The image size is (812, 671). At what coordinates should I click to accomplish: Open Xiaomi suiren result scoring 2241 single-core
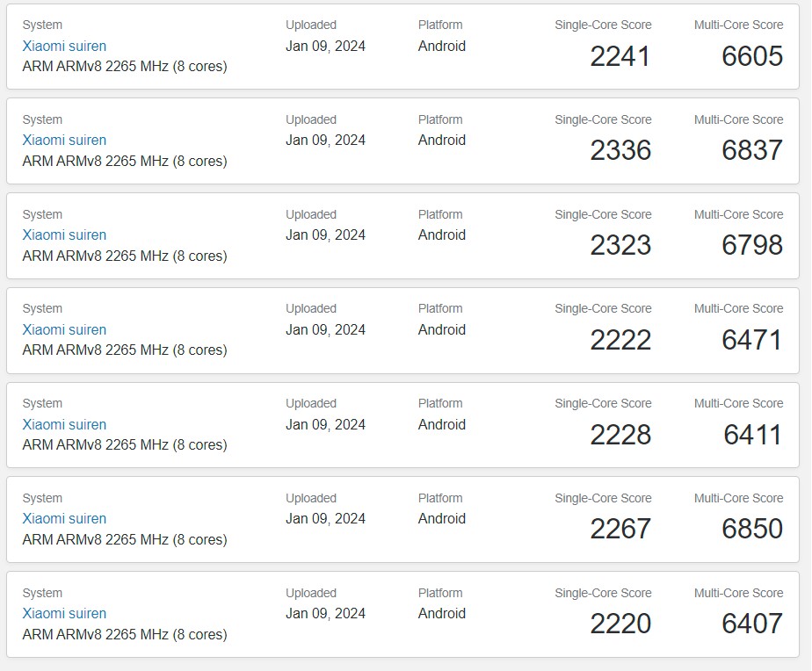pos(64,46)
